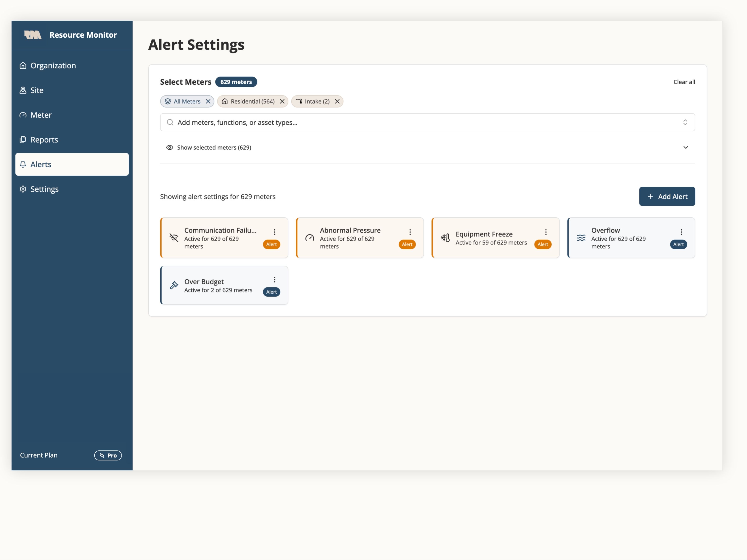Open the Organization page in the sidebar
The height and width of the screenshot is (560, 747).
coord(53,65)
